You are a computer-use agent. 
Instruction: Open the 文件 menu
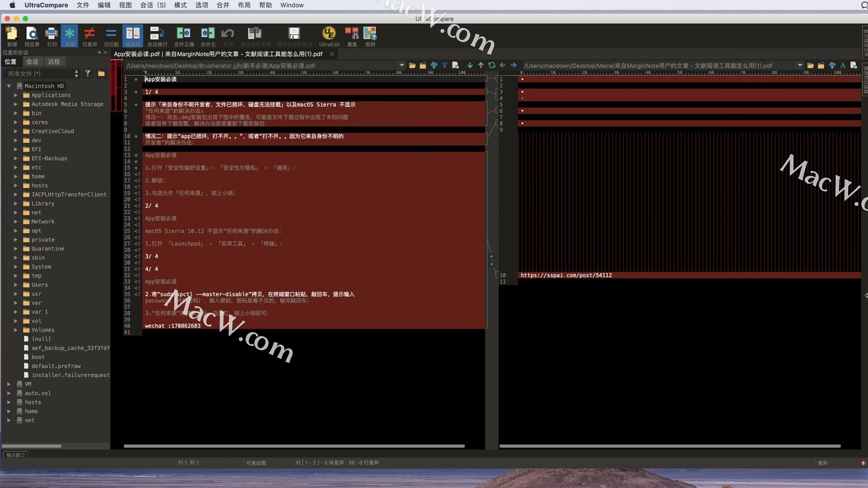pyautogui.click(x=83, y=5)
